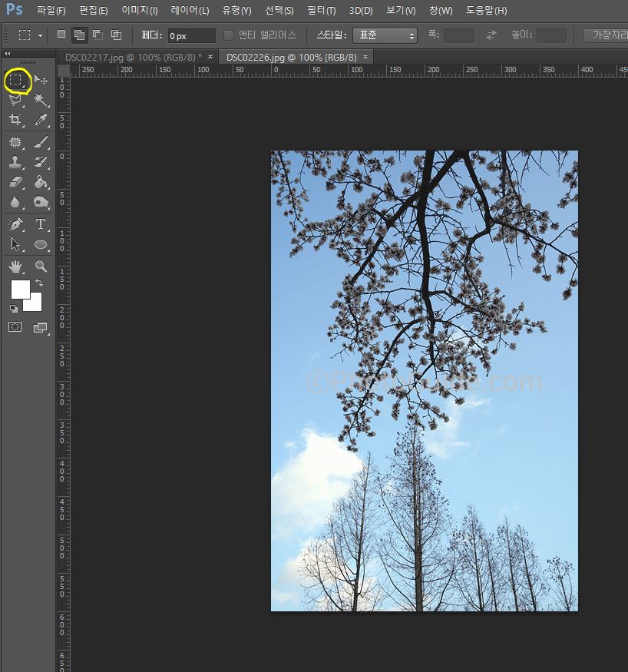Select the Move tool

(x=41, y=80)
